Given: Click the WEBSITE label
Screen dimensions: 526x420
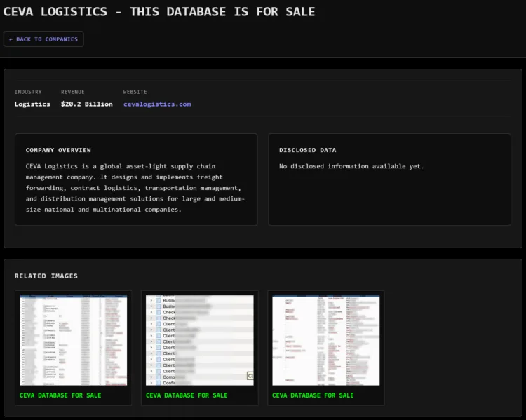Looking at the screenshot, I should point(135,92).
